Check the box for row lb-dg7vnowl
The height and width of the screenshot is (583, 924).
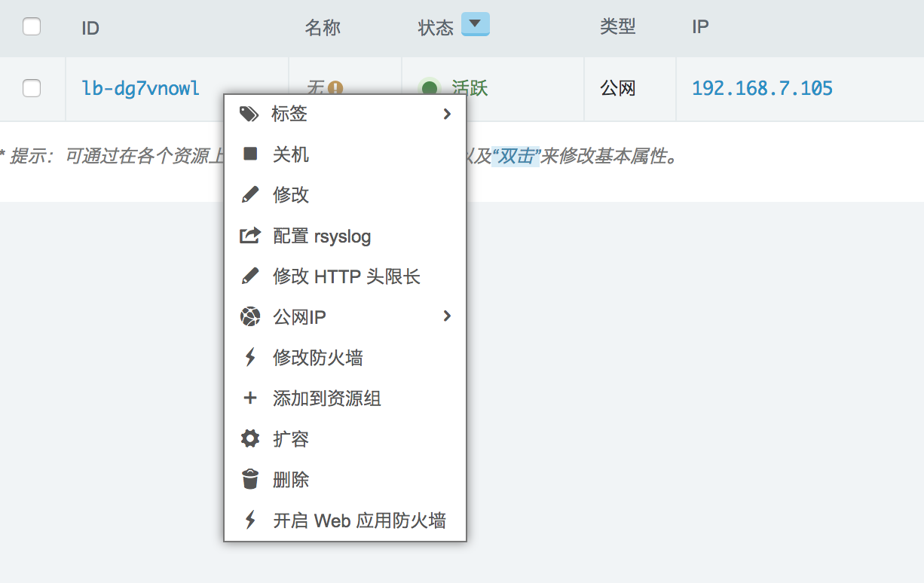32,88
